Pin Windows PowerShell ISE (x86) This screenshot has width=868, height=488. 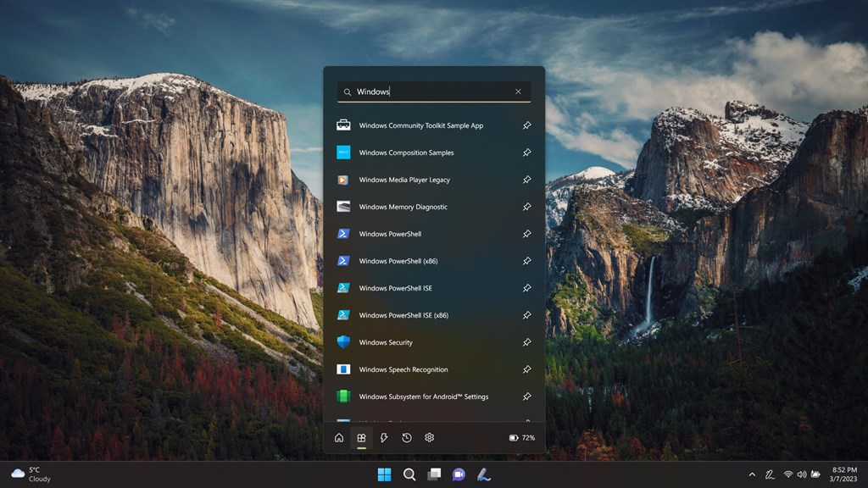tap(527, 315)
